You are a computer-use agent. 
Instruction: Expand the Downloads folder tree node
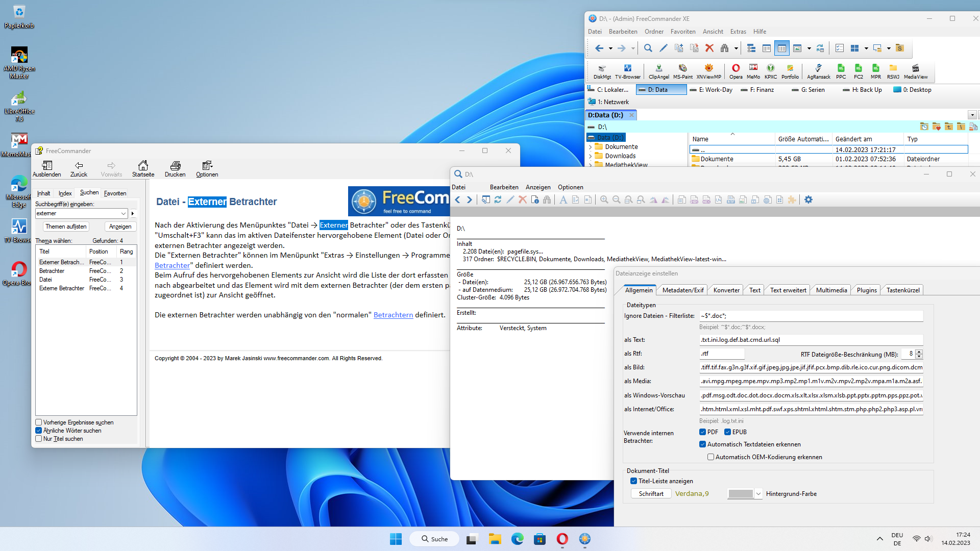coord(591,156)
